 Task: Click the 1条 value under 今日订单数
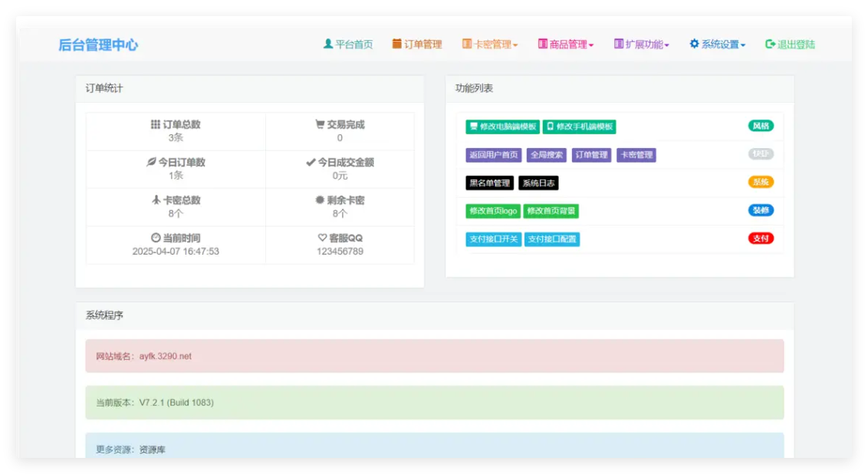176,176
